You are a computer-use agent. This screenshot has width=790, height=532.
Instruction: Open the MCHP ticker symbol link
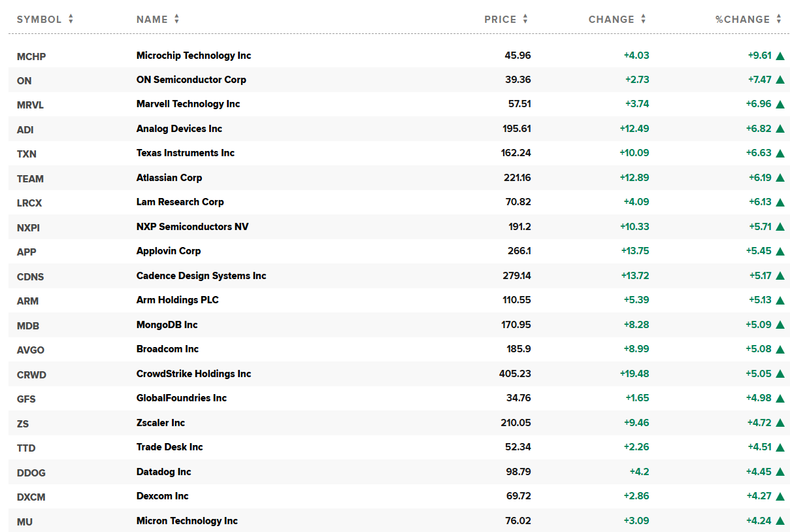coord(31,56)
